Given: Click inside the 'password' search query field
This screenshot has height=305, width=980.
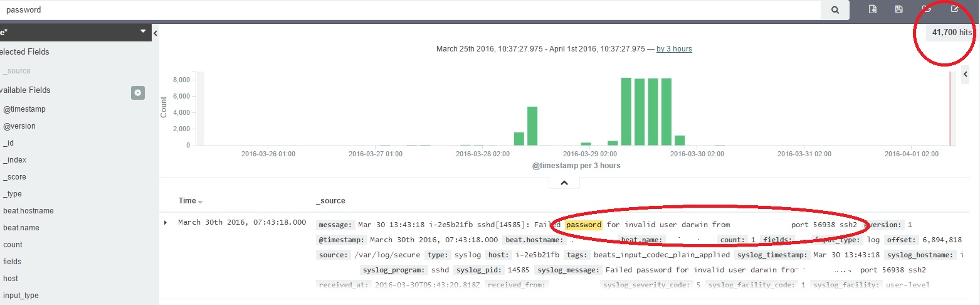Looking at the screenshot, I should coord(408,10).
